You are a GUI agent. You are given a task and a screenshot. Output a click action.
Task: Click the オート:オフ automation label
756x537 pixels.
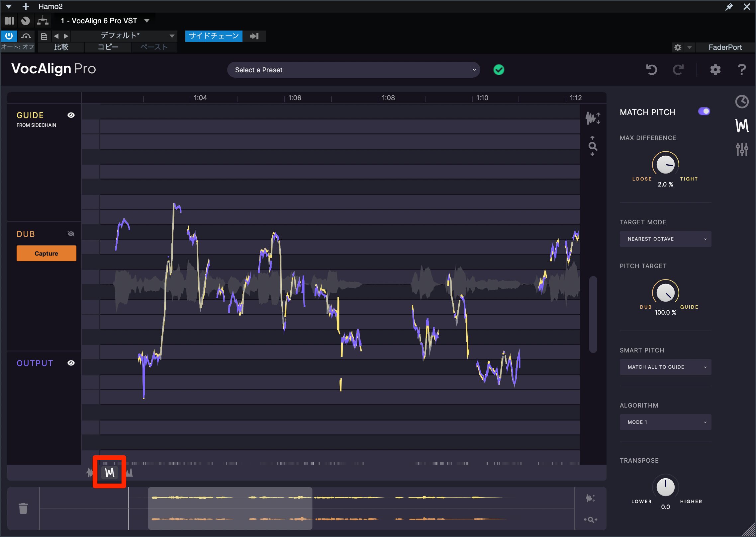18,47
